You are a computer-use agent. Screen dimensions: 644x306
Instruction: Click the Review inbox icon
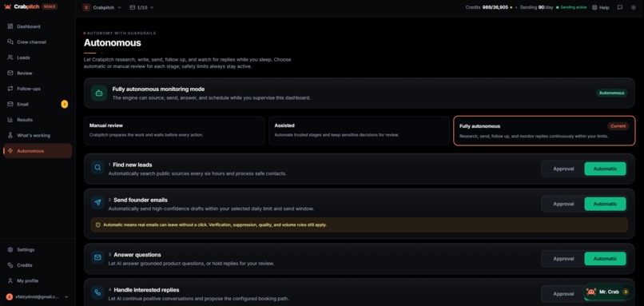10,74
